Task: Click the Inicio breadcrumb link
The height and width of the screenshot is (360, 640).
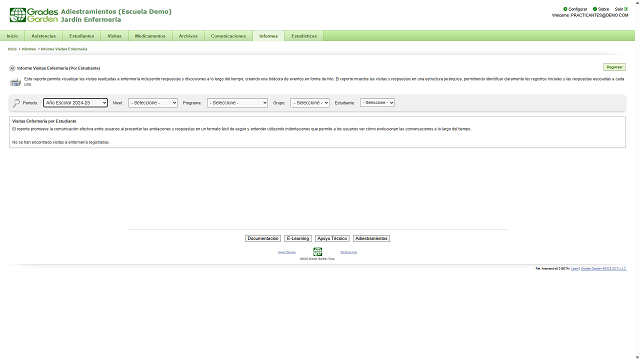Action: (x=12, y=49)
